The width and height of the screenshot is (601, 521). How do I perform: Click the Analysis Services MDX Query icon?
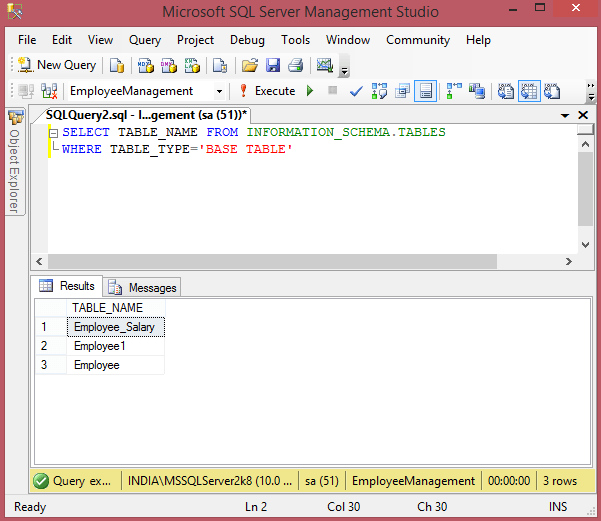coord(146,65)
